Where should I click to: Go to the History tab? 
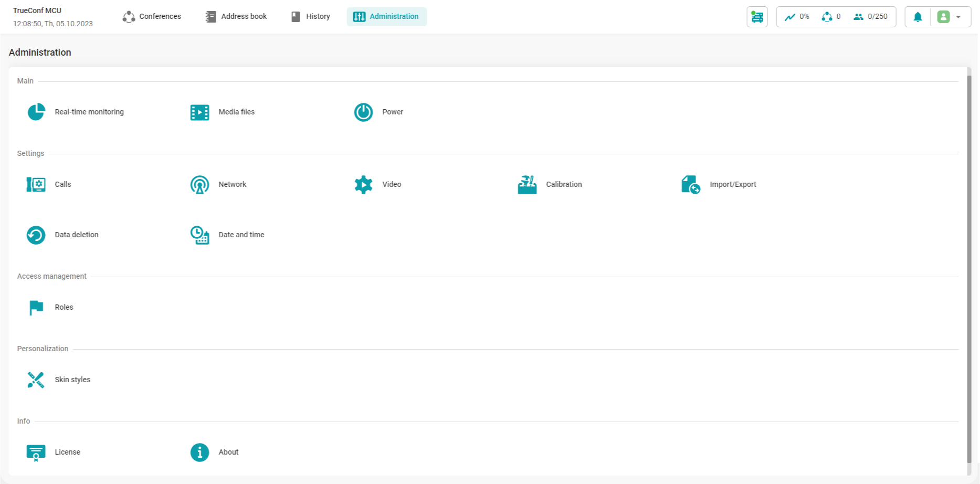tap(311, 17)
